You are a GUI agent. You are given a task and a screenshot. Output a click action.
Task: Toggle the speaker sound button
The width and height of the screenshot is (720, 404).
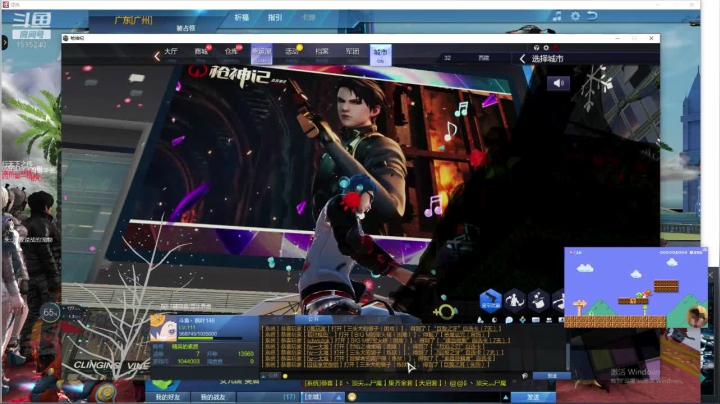pyautogui.click(x=558, y=83)
